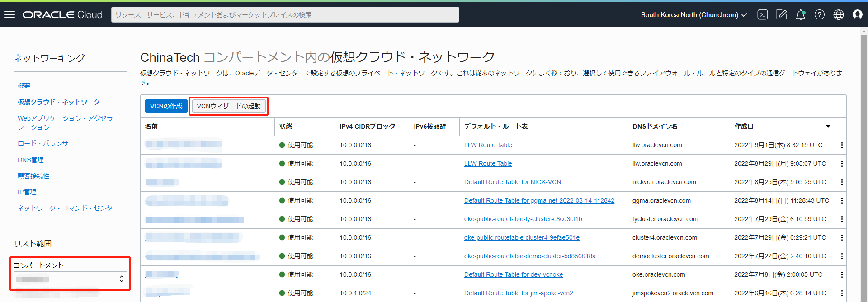Open the hamburger navigation menu
This screenshot has width=868, height=302.
coord(9,14)
